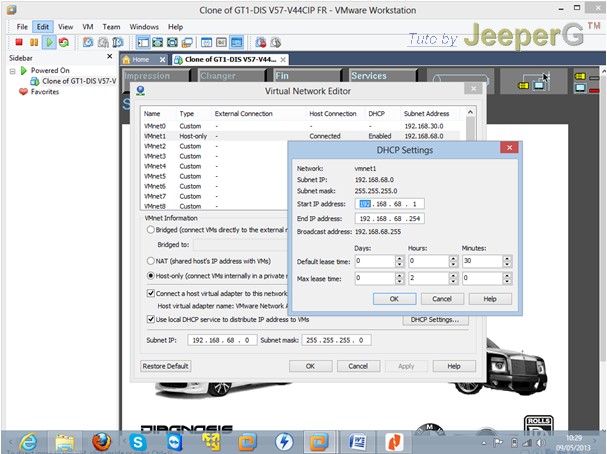The height and width of the screenshot is (454, 607).
Task: Collapse the Powered On tree node
Action: click(x=12, y=71)
